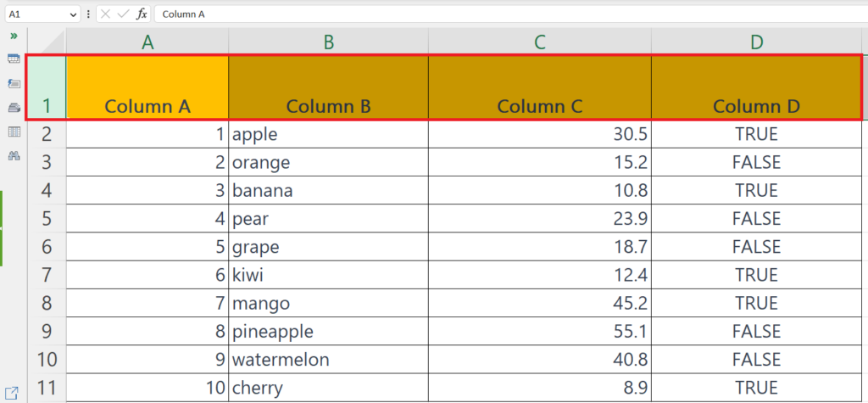Open the Name Box dropdown arrow
Viewport: 868px width, 403px height.
pos(75,14)
